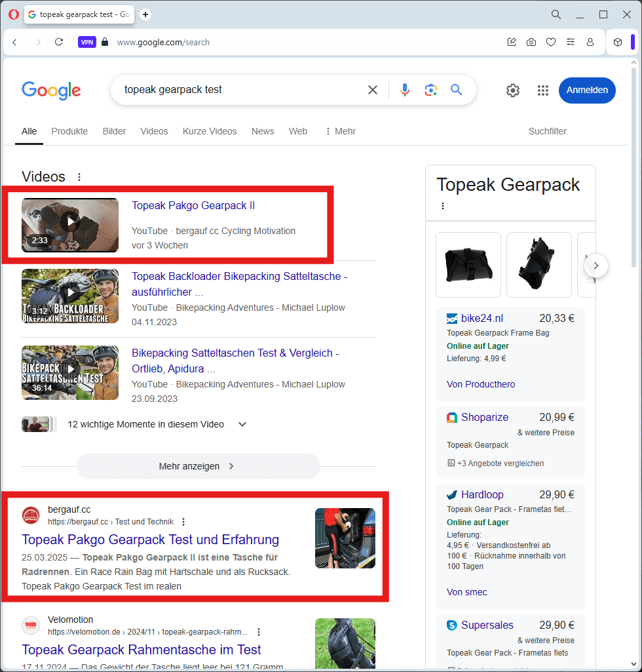Take snapshot with camera icon

pos(531,42)
